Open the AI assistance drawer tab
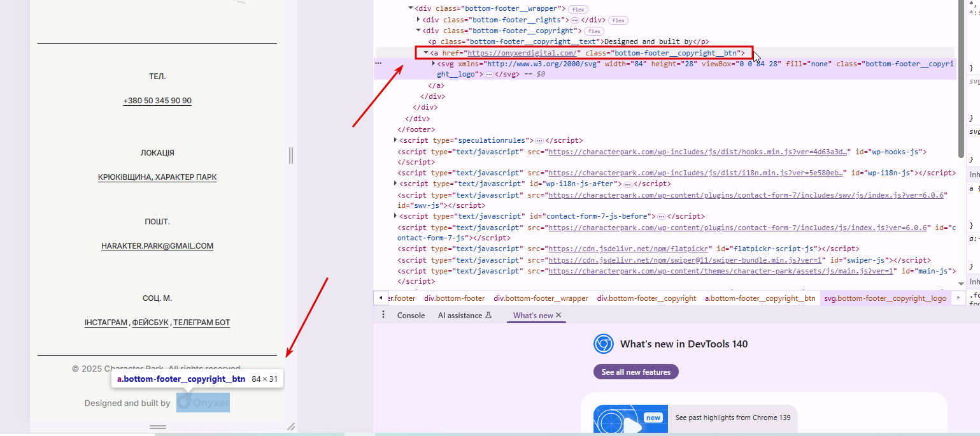 point(465,316)
